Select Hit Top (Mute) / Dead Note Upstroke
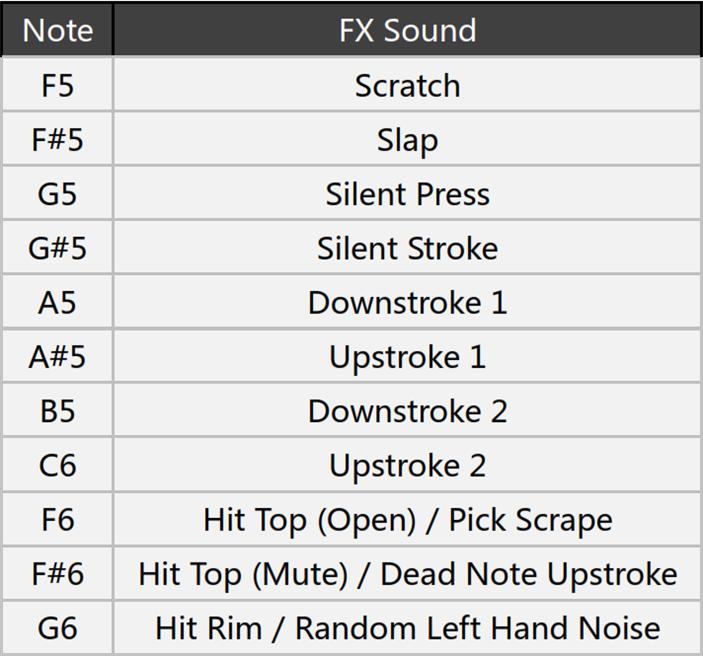This screenshot has height=656, width=703. (x=407, y=573)
